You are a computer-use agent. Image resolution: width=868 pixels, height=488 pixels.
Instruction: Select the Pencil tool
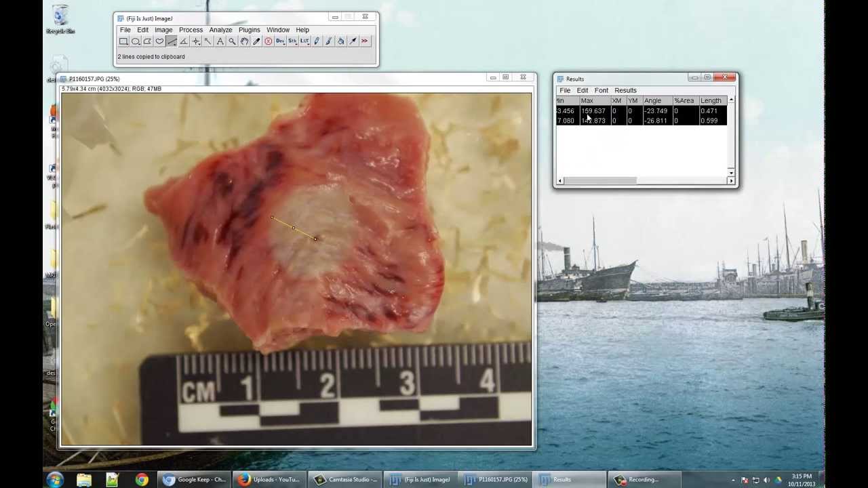tap(317, 41)
